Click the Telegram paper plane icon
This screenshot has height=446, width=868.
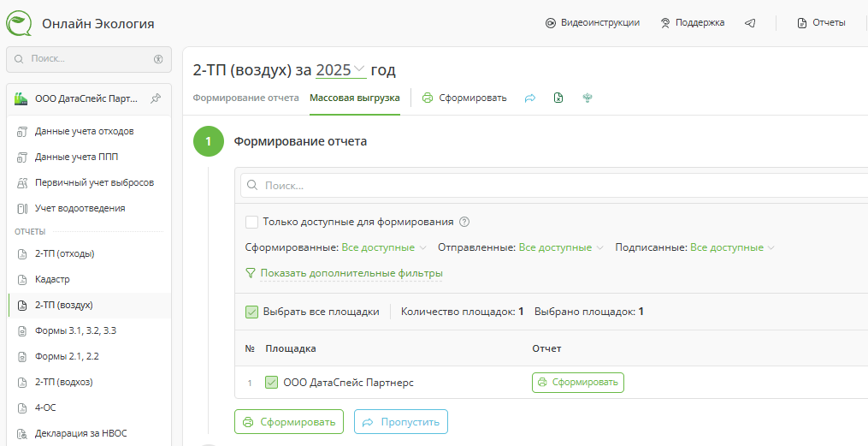tap(750, 23)
